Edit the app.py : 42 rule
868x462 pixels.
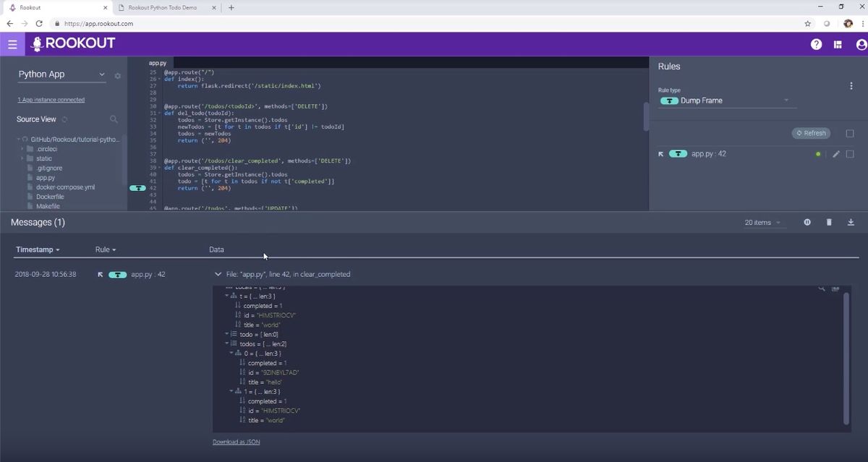click(836, 154)
